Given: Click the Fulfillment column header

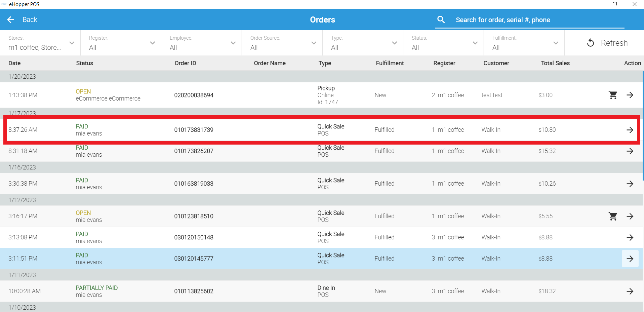Looking at the screenshot, I should coord(390,63).
